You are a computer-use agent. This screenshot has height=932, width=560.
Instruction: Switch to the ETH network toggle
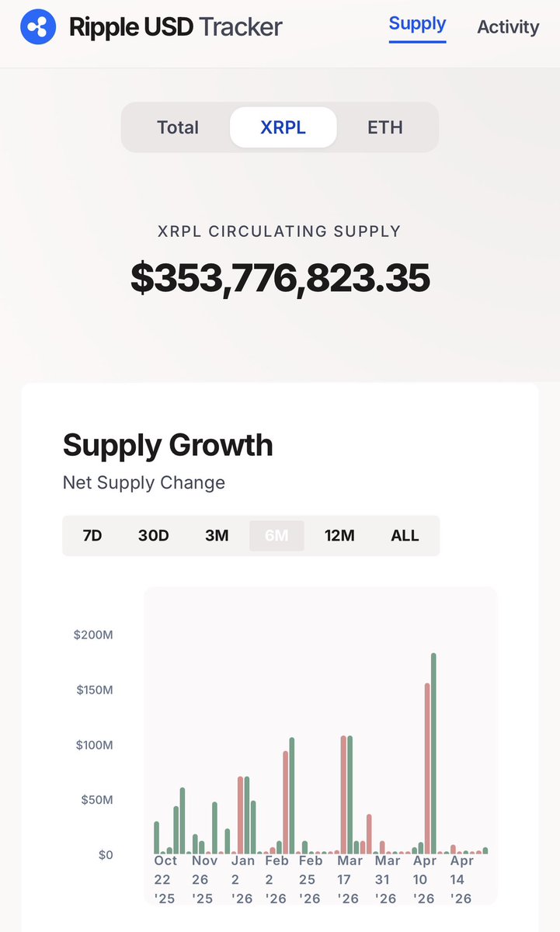(x=385, y=127)
